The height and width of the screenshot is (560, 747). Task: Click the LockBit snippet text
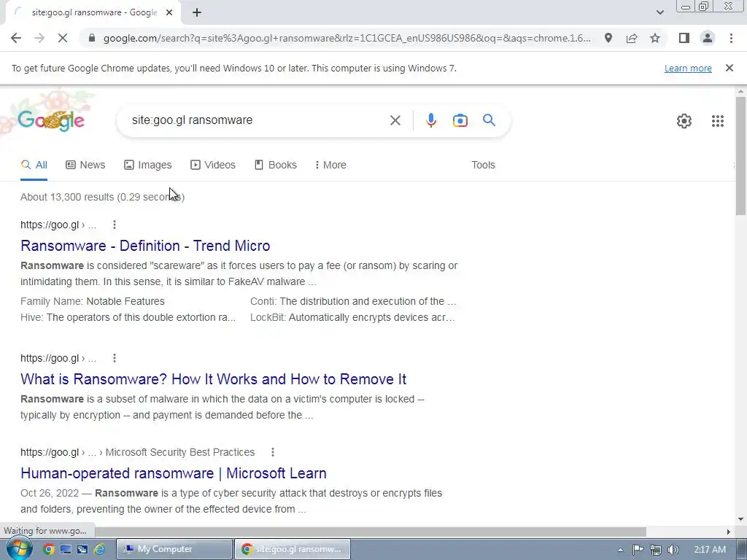point(352,318)
